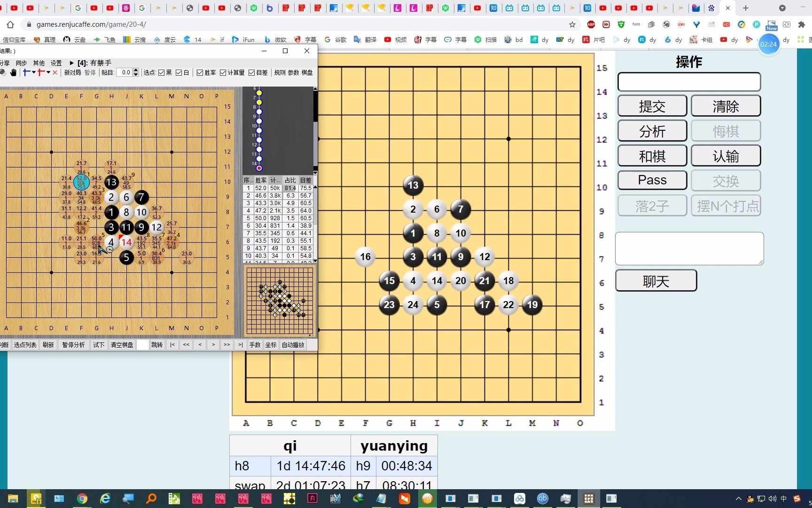Click the 聊天 chat button

pyautogui.click(x=656, y=281)
